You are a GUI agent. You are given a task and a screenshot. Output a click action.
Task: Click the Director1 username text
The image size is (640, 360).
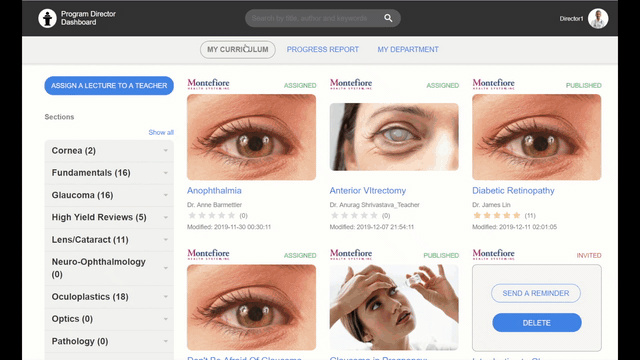click(571, 19)
